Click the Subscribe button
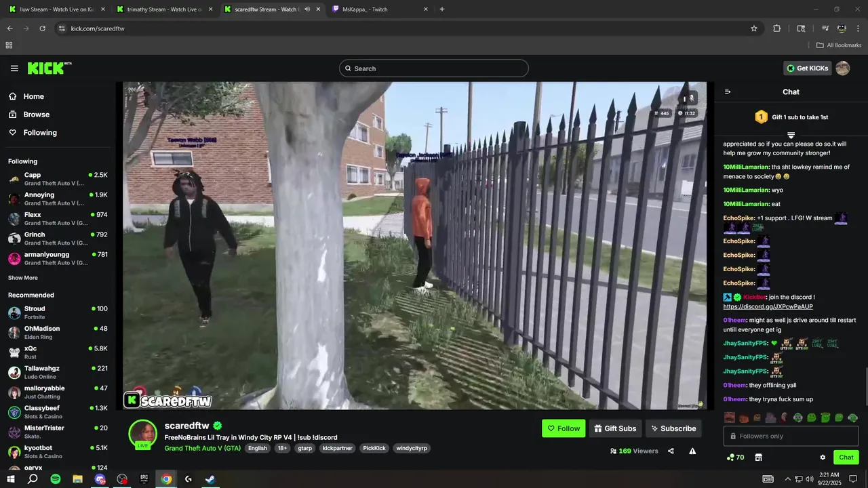 pos(673,428)
